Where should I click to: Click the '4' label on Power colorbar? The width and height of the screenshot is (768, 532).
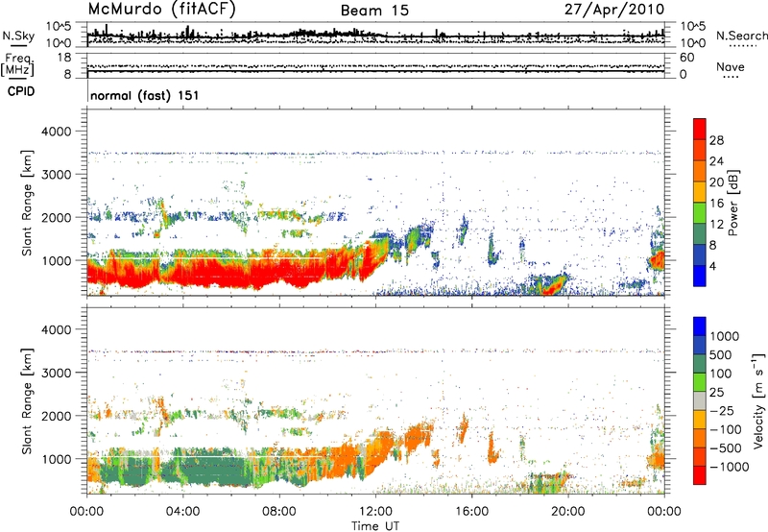pyautogui.click(x=713, y=267)
